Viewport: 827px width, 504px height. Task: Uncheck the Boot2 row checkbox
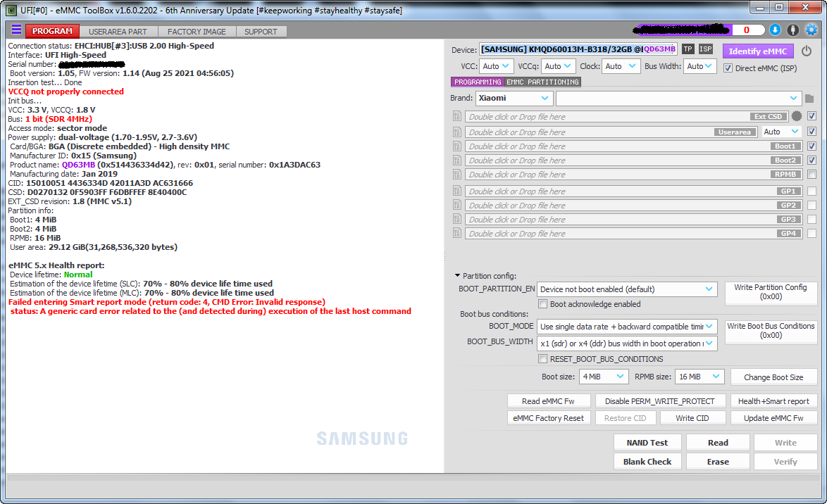[812, 160]
